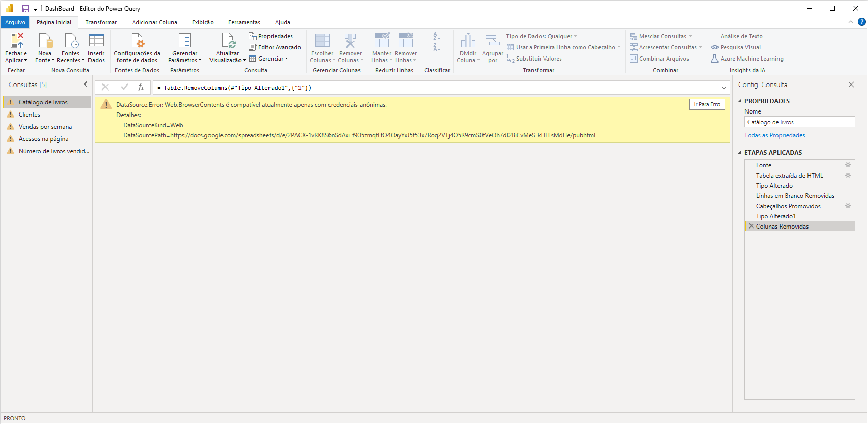Viewport: 868px width, 424px height.
Task: Click fx formula function icon
Action: pos(141,88)
